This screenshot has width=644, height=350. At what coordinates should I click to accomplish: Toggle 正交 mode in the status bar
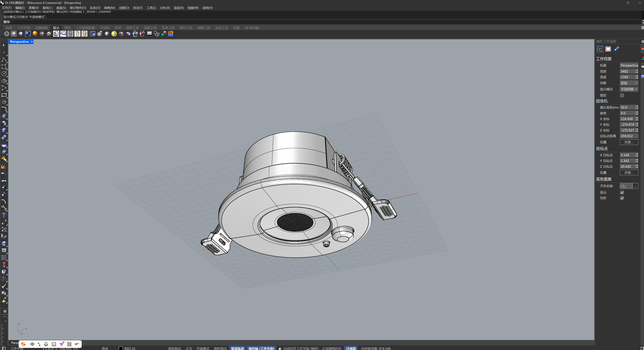point(189,348)
